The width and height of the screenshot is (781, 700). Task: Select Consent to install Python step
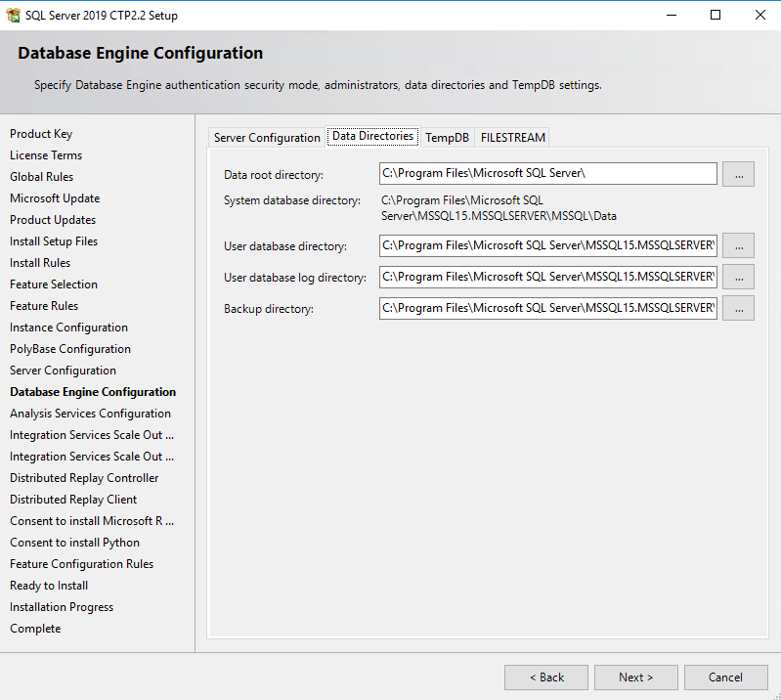[x=74, y=542]
